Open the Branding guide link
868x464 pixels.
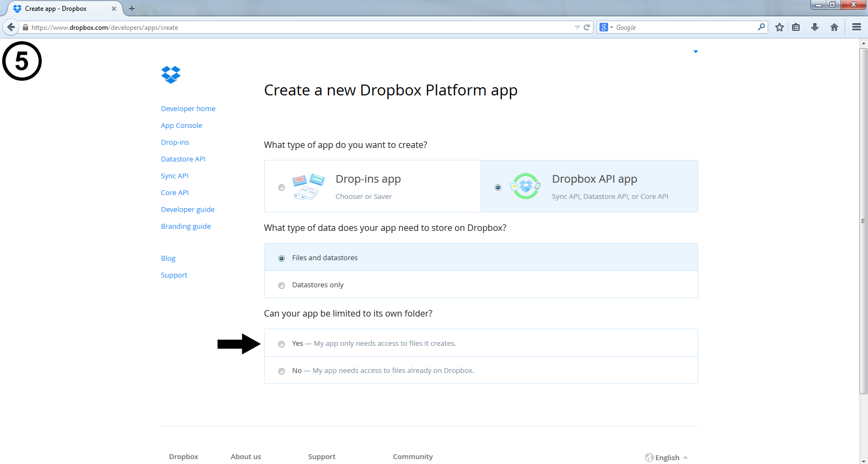pyautogui.click(x=186, y=226)
